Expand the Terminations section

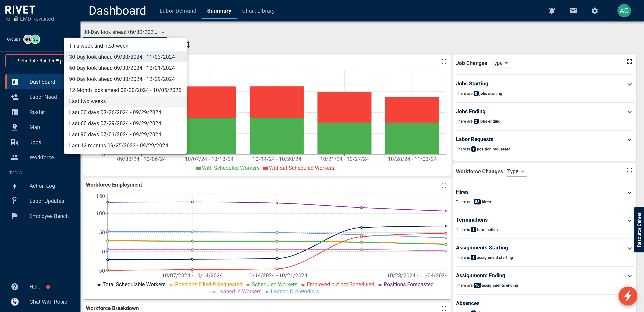tap(630, 220)
